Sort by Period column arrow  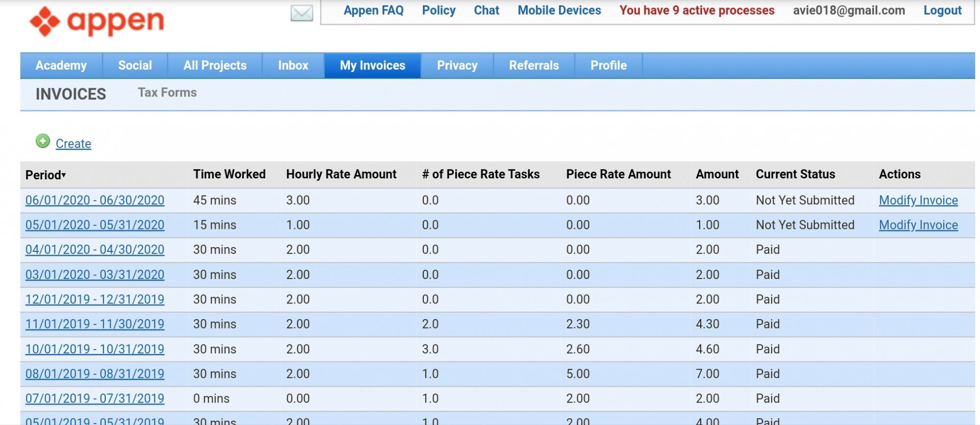64,175
